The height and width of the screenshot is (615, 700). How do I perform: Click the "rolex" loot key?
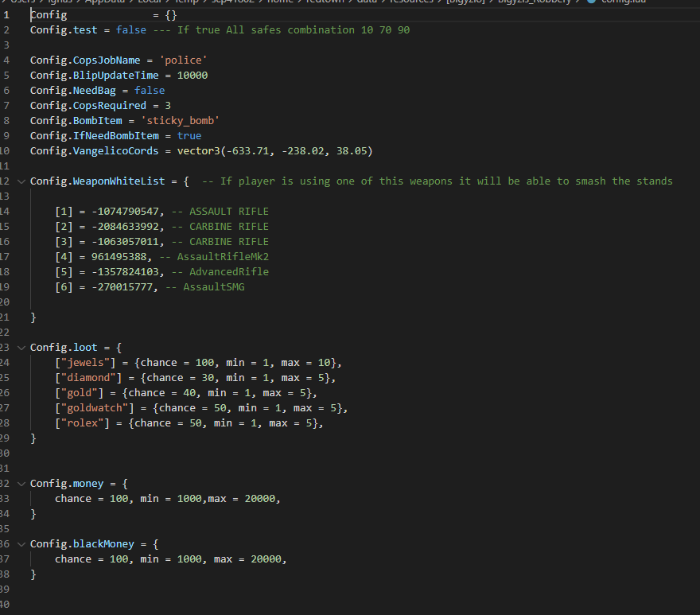(x=79, y=423)
